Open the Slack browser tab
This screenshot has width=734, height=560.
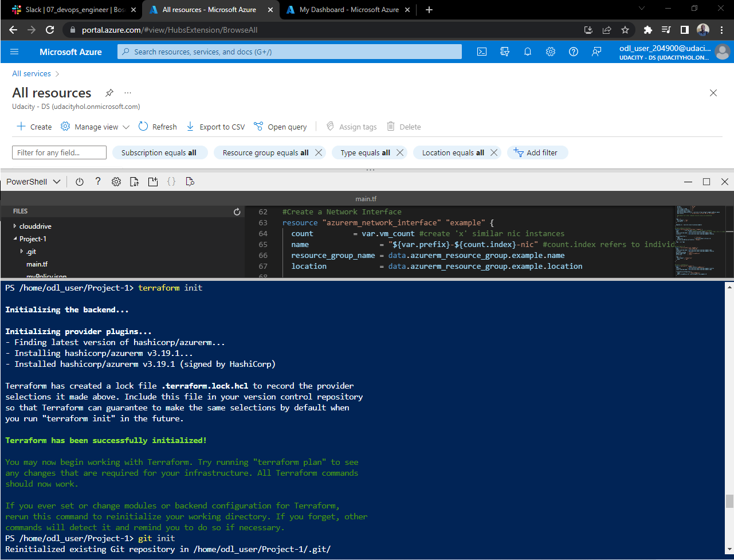pos(69,10)
